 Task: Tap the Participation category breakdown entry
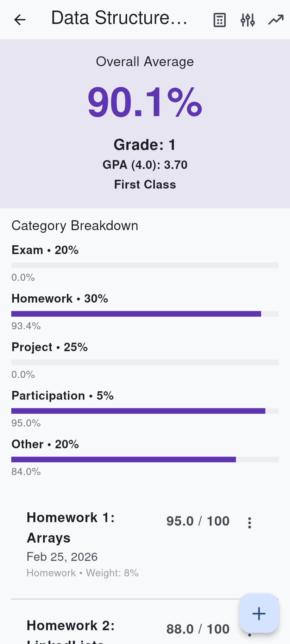63,396
